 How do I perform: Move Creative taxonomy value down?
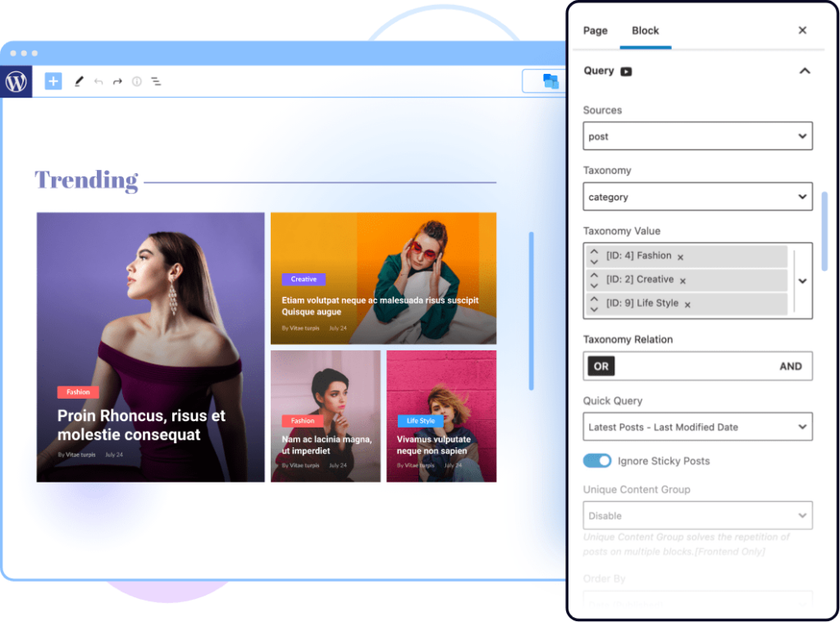[x=594, y=285]
